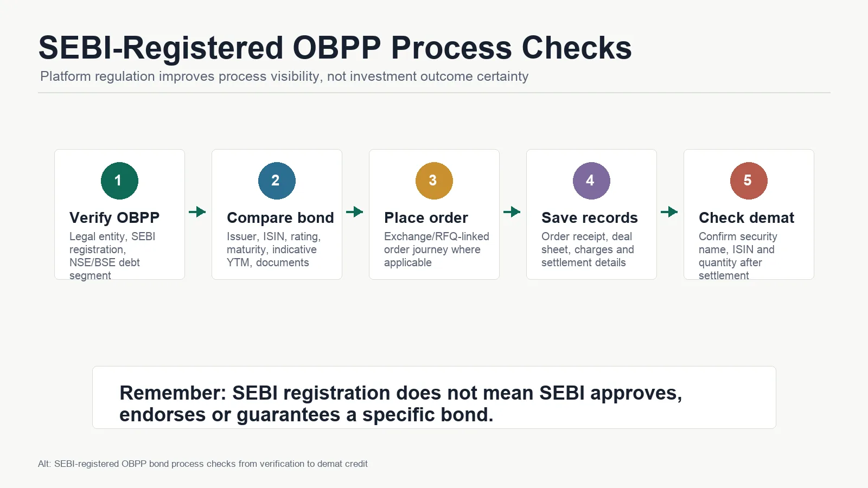Screen dimensions: 868x488
Task: Click the Save records heading
Action: coord(590,217)
